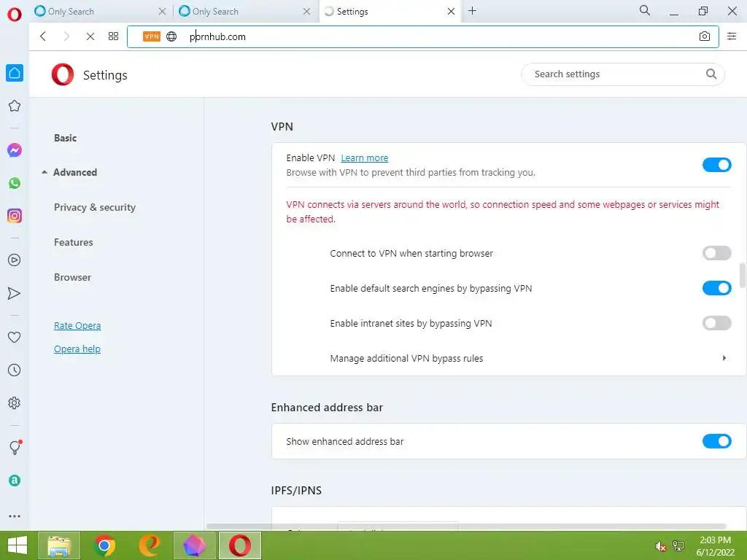This screenshot has height=560, width=747.
Task: Open WhatsApp in sidebar
Action: click(x=15, y=183)
